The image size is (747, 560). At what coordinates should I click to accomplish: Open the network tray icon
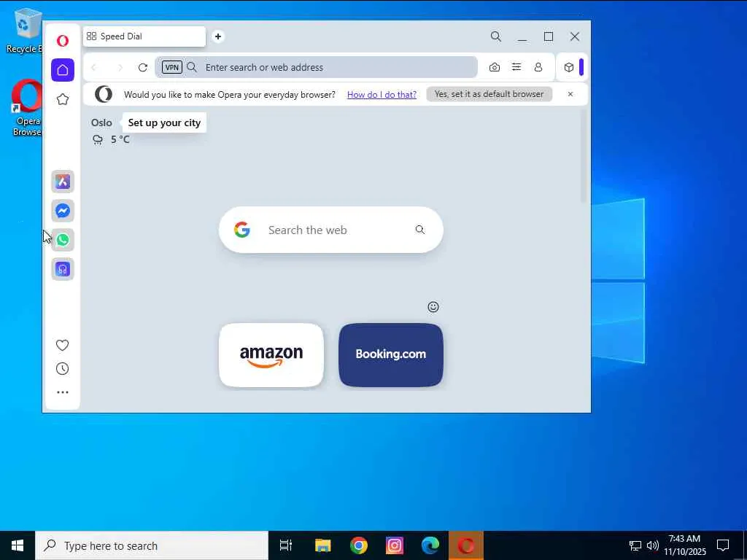tap(635, 545)
